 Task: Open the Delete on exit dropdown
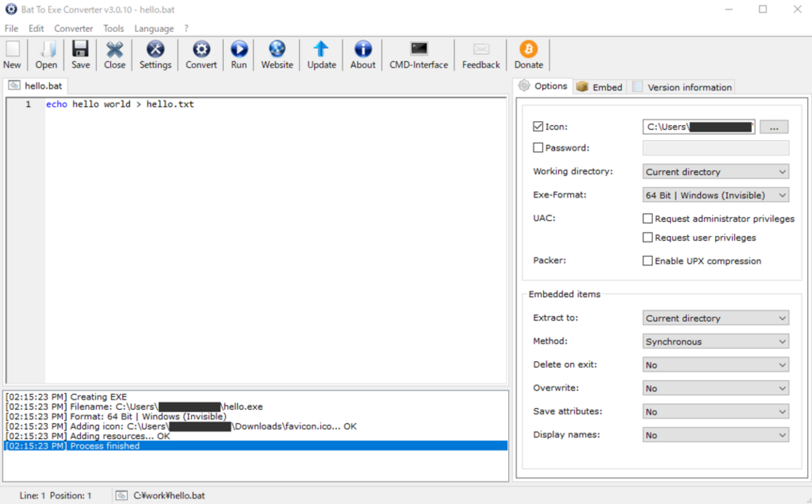click(x=716, y=365)
